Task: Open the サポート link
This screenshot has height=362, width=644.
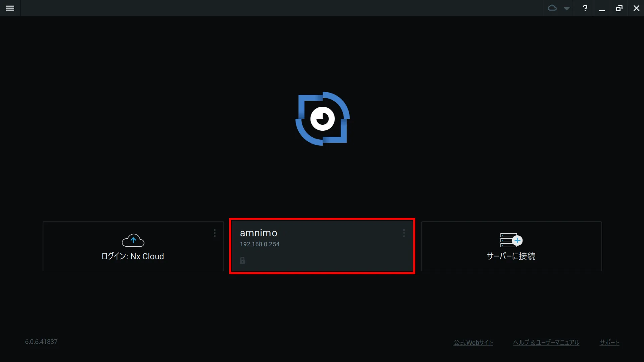Action: click(609, 343)
